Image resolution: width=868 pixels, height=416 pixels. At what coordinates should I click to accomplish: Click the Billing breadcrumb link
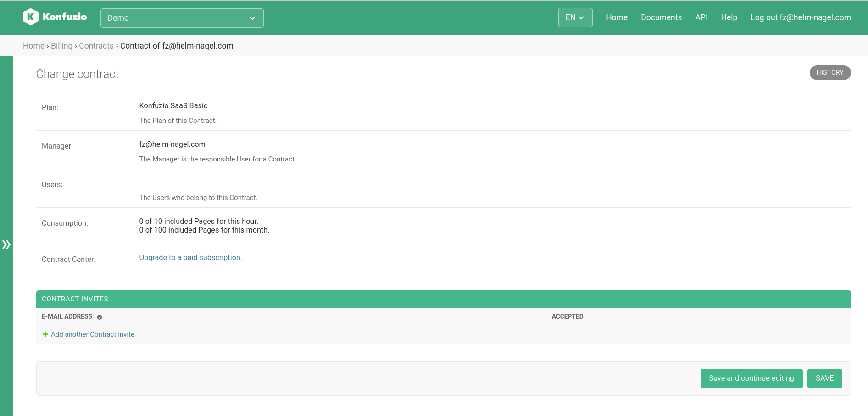(61, 46)
